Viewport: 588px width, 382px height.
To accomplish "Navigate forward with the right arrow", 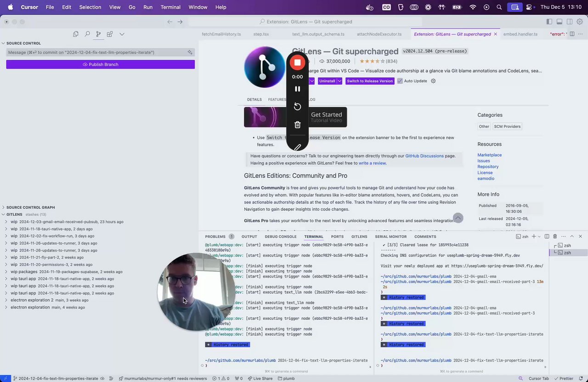I will pos(180,22).
